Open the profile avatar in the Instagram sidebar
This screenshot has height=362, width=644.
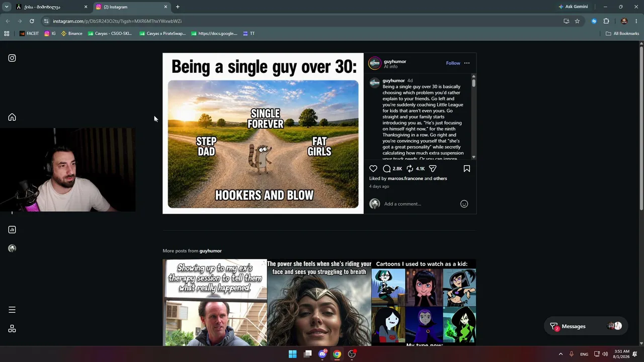[12, 248]
